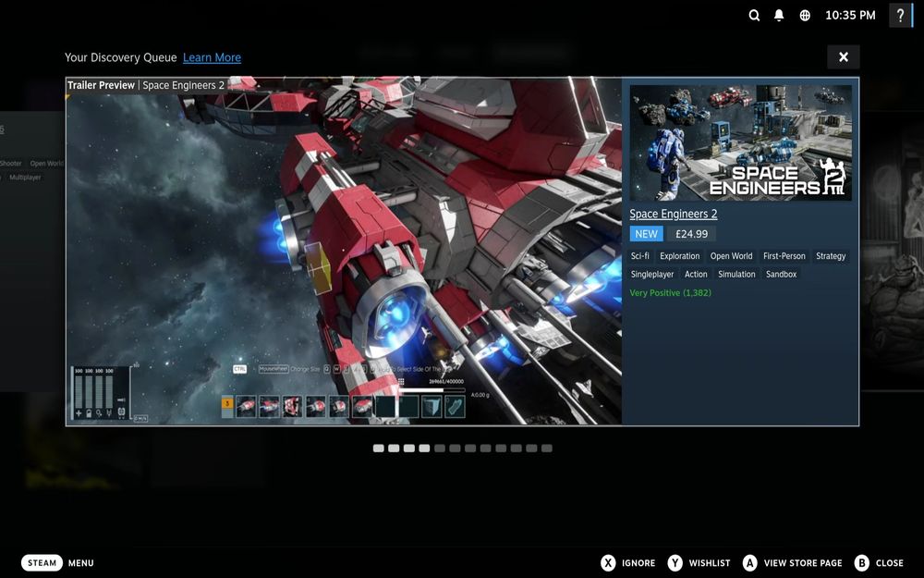The image size is (924, 578).
Task: Select the Sci-fi tag
Action: pyautogui.click(x=640, y=256)
